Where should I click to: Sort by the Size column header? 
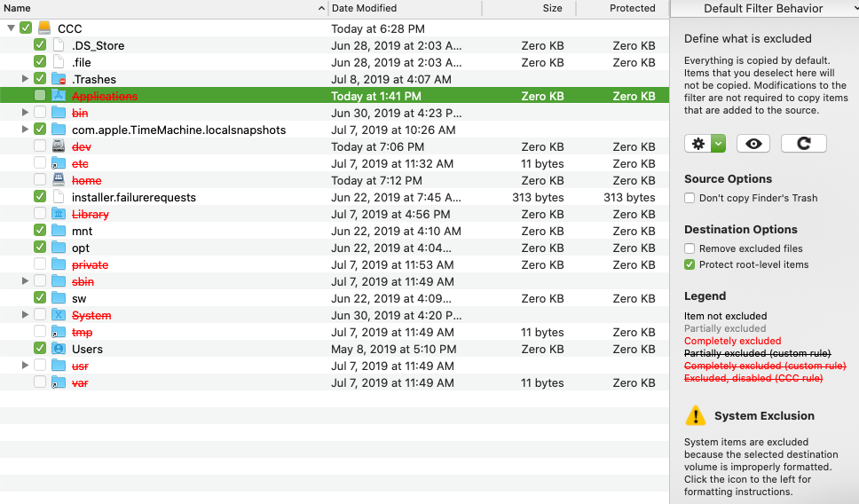[x=528, y=8]
